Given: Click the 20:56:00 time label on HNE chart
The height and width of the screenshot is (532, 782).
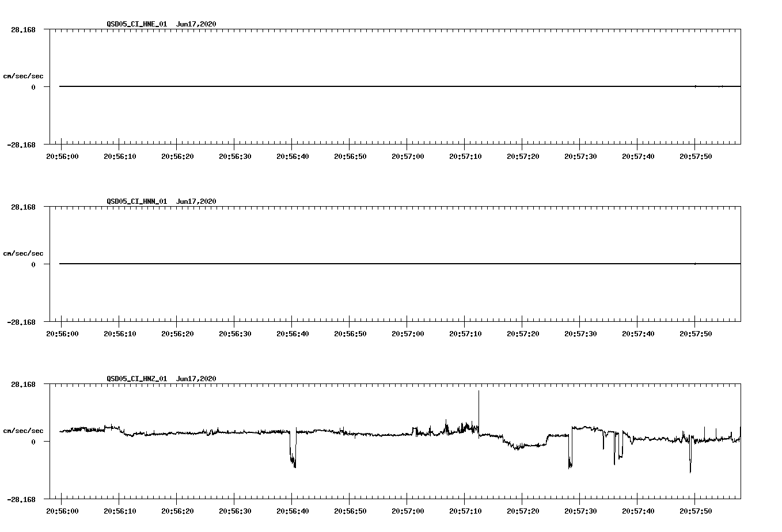Looking at the screenshot, I should [62, 156].
